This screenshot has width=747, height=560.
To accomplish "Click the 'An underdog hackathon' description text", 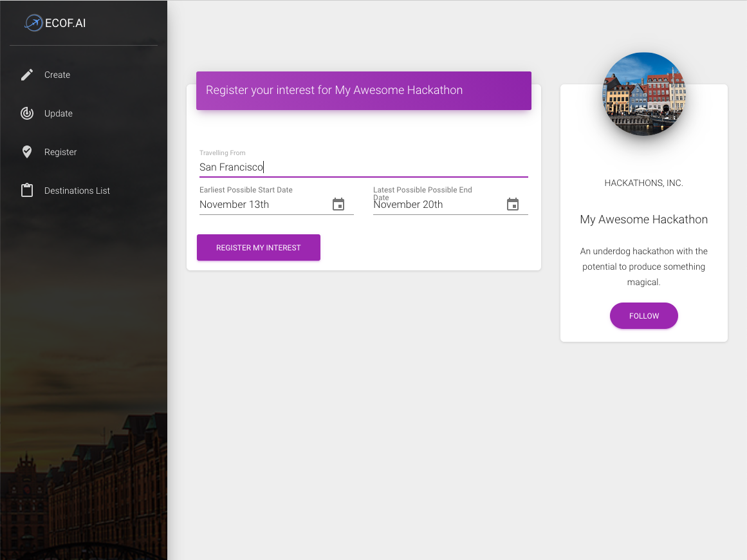I will click(643, 266).
